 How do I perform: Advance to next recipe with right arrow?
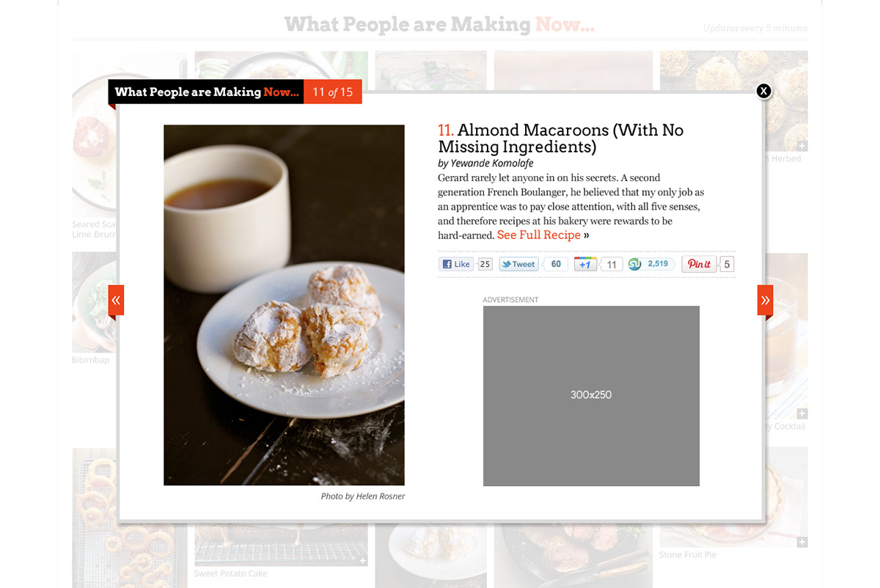[x=765, y=300]
